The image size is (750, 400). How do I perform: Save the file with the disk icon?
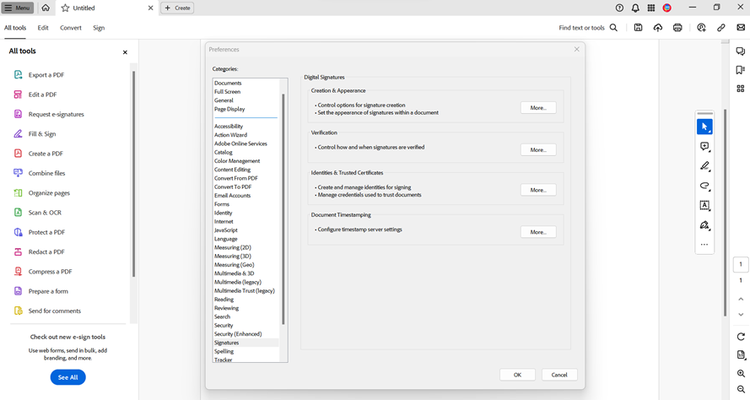point(638,28)
